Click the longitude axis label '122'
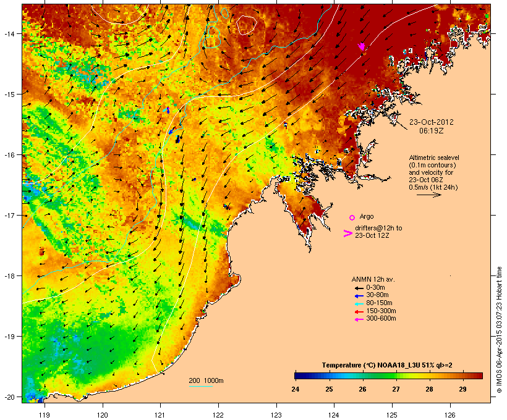 click(218, 415)
